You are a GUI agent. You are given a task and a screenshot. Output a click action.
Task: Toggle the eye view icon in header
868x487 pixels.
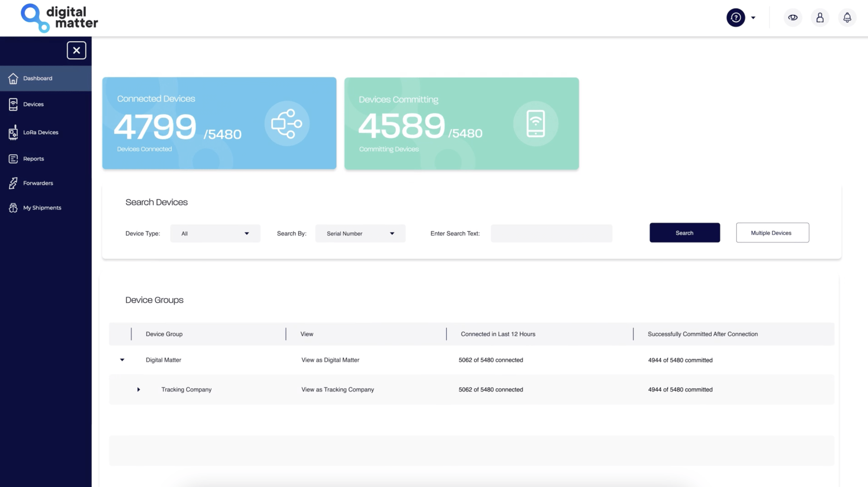coord(793,18)
